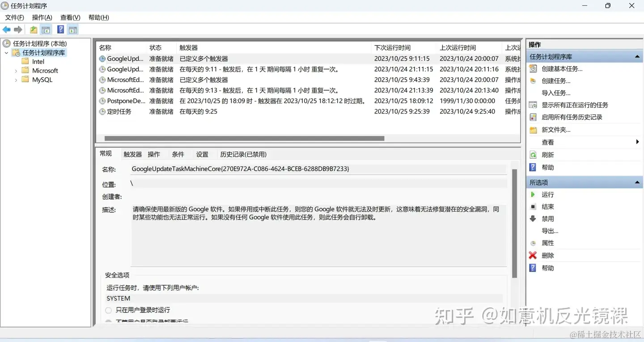Select the PostponeDe... task row
644x342 pixels.
point(309,101)
